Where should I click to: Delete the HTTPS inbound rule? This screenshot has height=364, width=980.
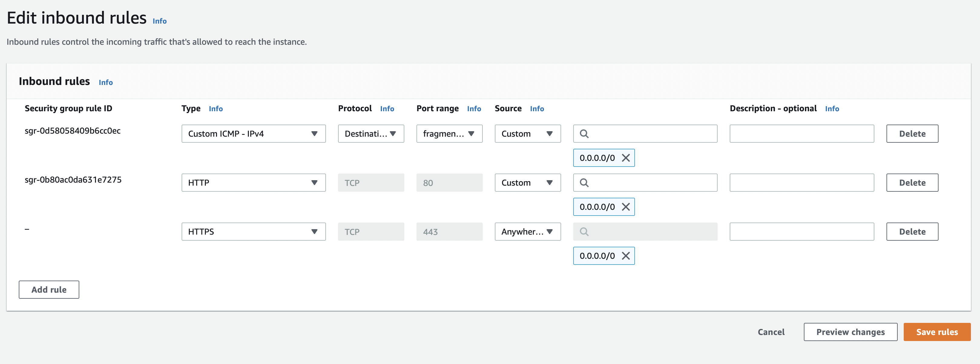[912, 232]
